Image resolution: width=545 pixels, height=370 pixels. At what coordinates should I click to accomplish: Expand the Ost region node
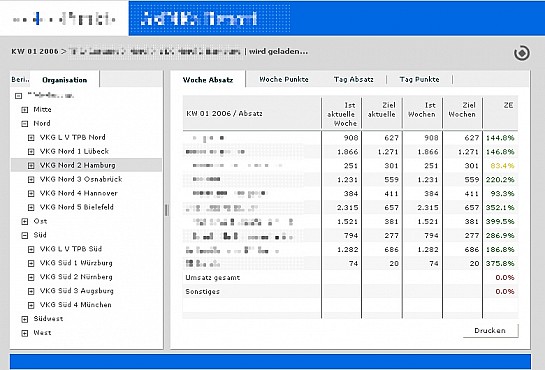(x=25, y=221)
